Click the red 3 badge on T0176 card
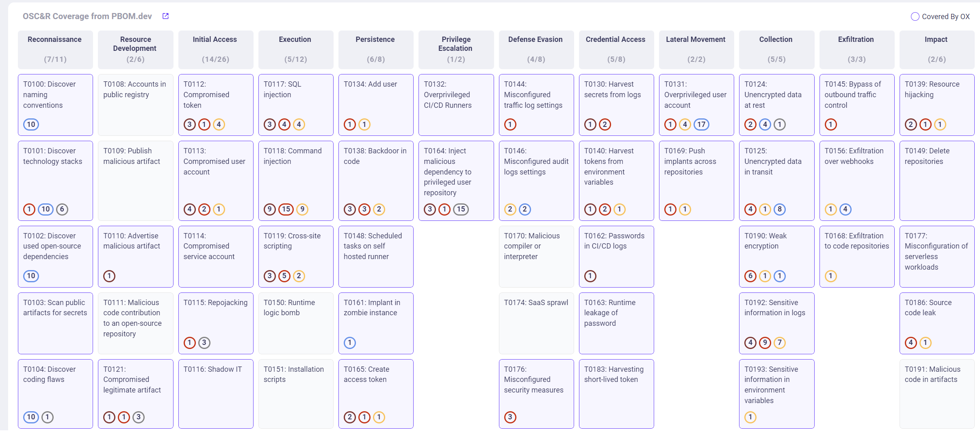The image size is (980, 434). tap(510, 417)
